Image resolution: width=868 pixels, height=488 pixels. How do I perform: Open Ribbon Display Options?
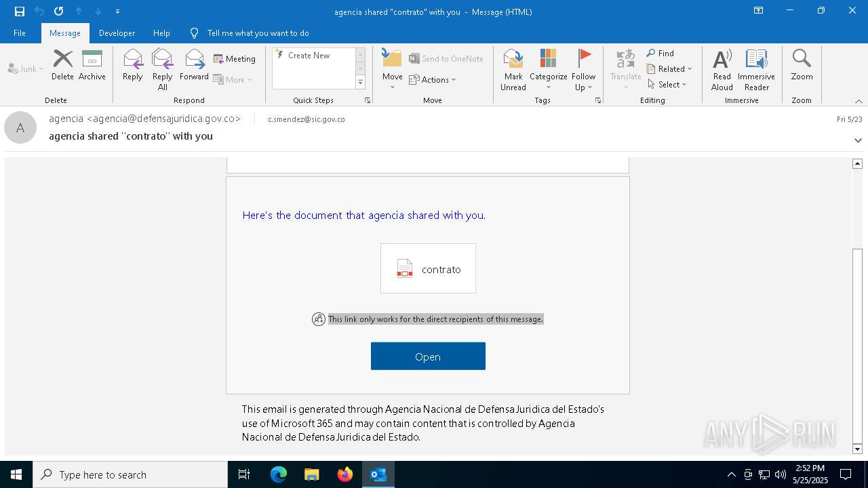click(759, 11)
